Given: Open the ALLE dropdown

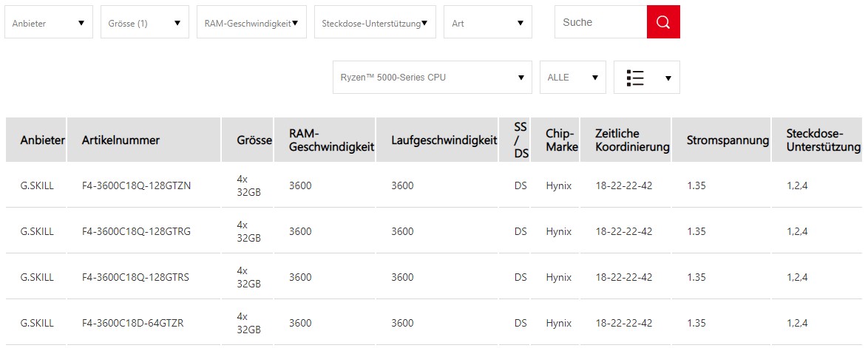Looking at the screenshot, I should point(572,78).
